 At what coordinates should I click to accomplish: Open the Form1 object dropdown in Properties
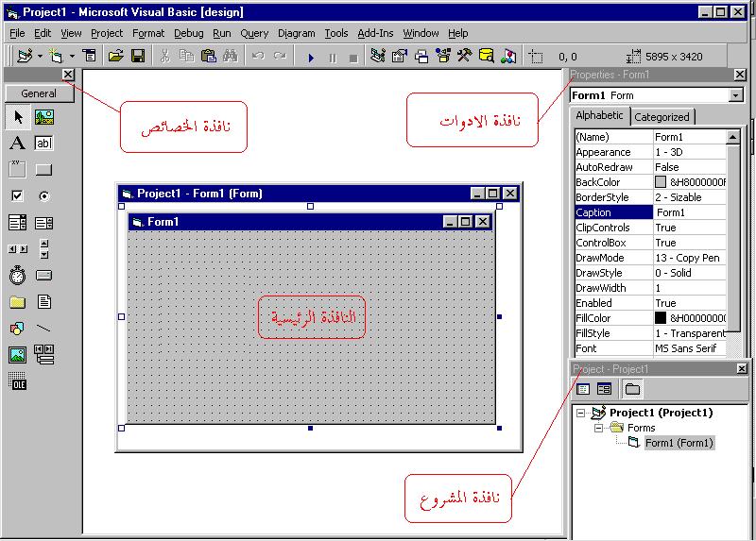(735, 95)
